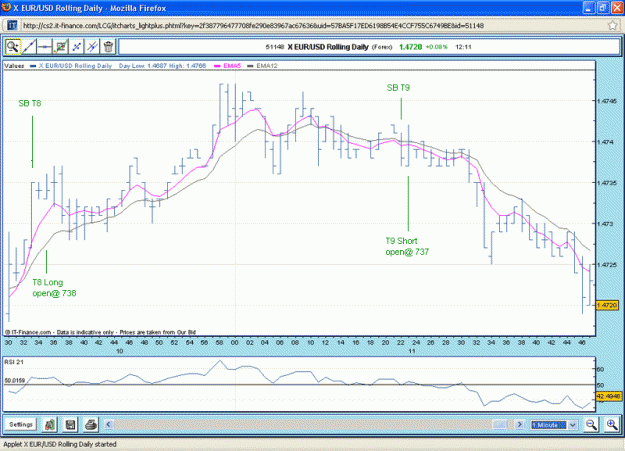Viewport: 625px width, 451px height.
Task: Open the 1 Minute timeframe dropdown
Action: [554, 425]
